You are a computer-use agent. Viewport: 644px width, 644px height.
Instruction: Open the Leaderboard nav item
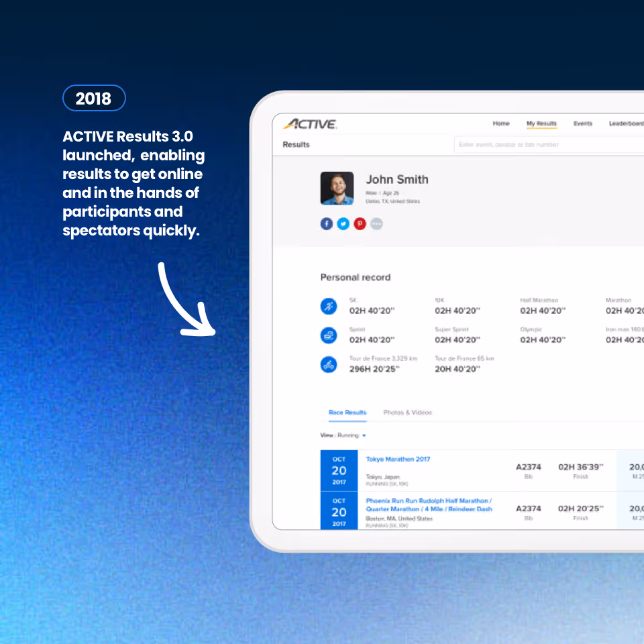(x=627, y=123)
